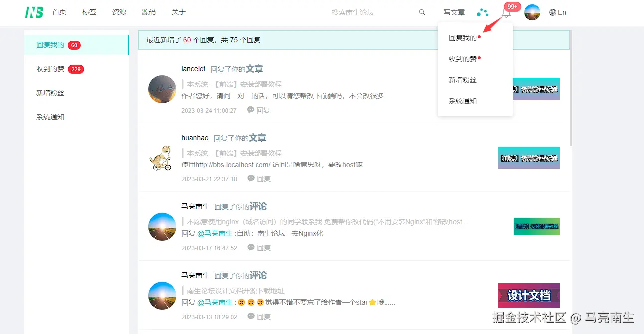Click the green three-dots icon beside 写文章
Screen dimensions: 644x334
pos(482,12)
